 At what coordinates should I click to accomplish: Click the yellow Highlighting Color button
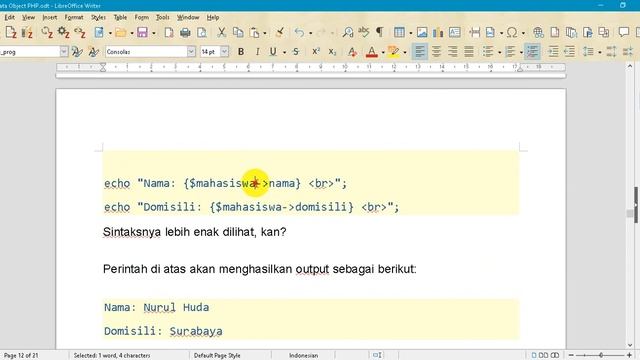point(393,52)
